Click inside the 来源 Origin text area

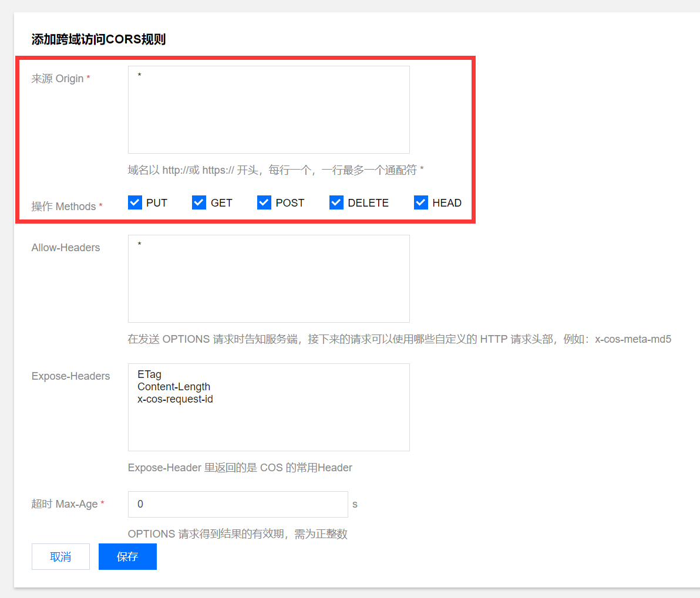(x=268, y=110)
